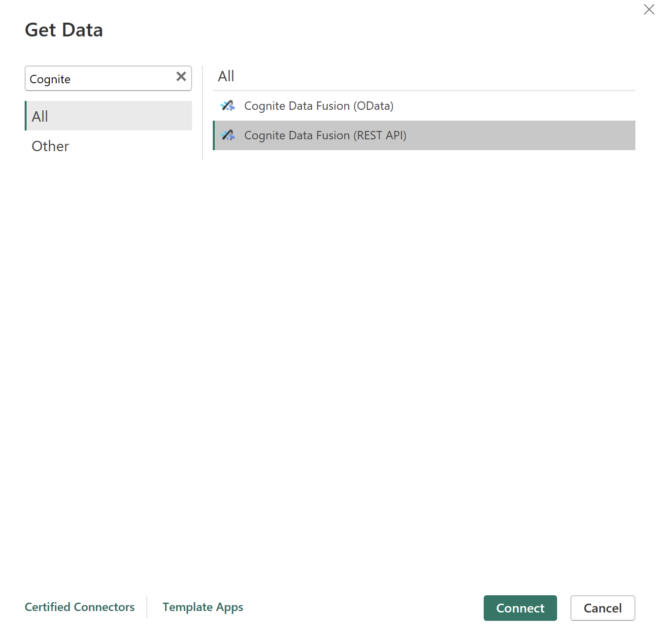Open Certified Connectors
662x644 pixels.
(x=79, y=607)
